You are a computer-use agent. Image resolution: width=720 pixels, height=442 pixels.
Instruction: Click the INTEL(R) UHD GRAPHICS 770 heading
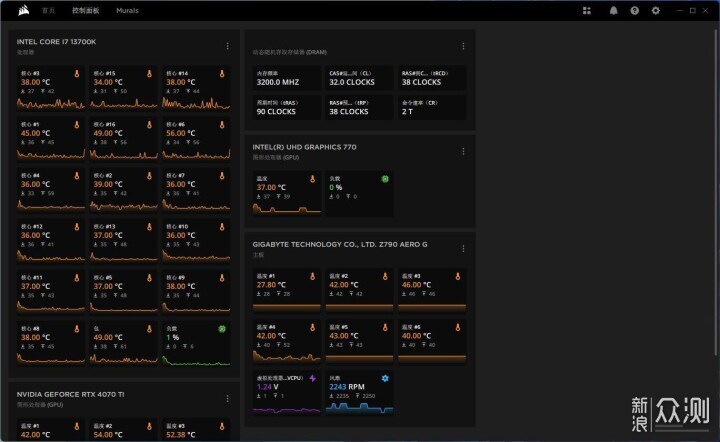point(304,147)
